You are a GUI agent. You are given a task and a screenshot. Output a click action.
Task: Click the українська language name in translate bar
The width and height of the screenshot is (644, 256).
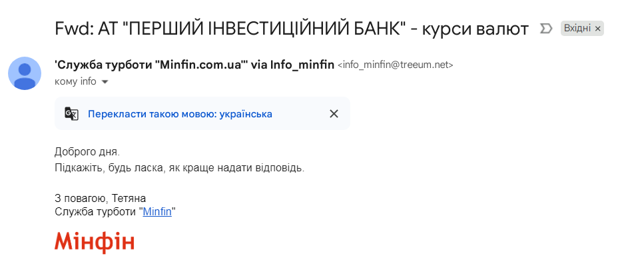(246, 114)
